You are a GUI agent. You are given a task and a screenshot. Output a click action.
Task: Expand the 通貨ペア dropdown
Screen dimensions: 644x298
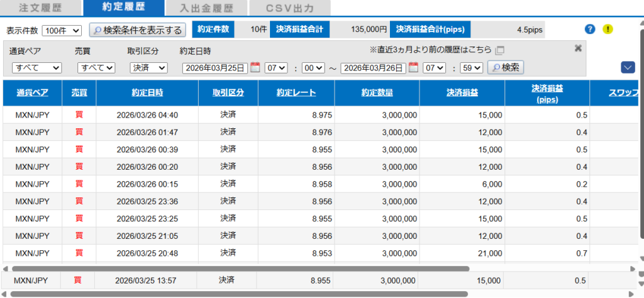(36, 68)
